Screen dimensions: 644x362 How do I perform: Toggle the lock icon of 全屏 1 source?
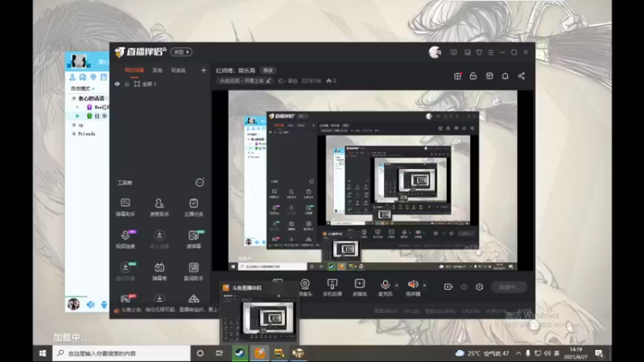(126, 84)
